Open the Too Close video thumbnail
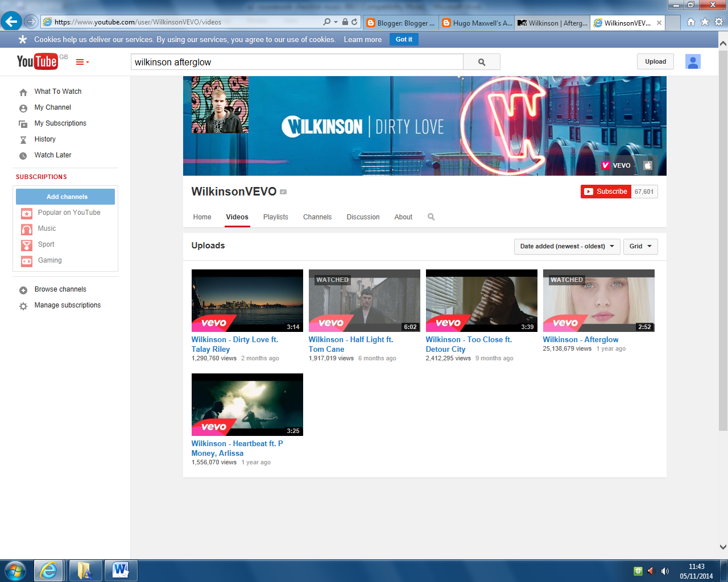 pos(482,301)
